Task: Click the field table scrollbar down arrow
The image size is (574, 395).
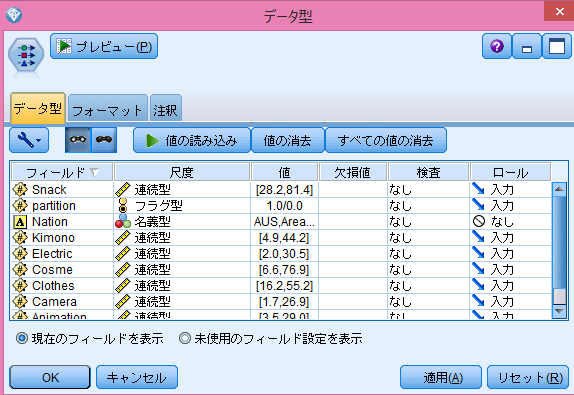Action: (x=559, y=311)
